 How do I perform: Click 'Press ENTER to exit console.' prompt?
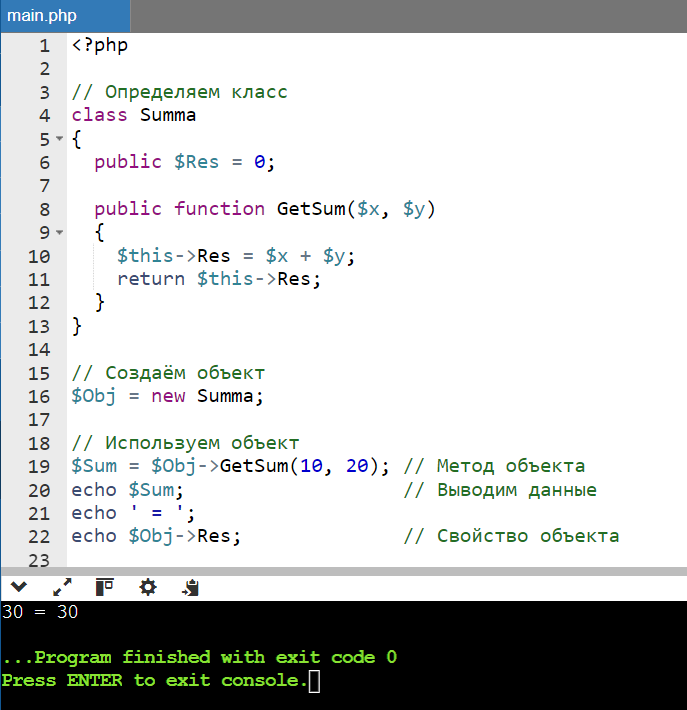click(x=155, y=681)
